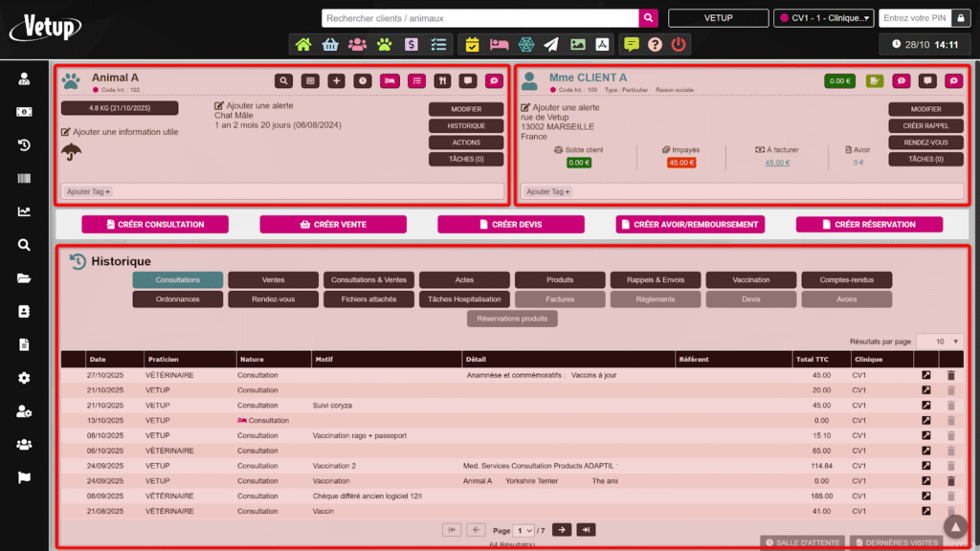Open the home icon in top toolbar
This screenshot has width=980, height=551.
point(303,44)
